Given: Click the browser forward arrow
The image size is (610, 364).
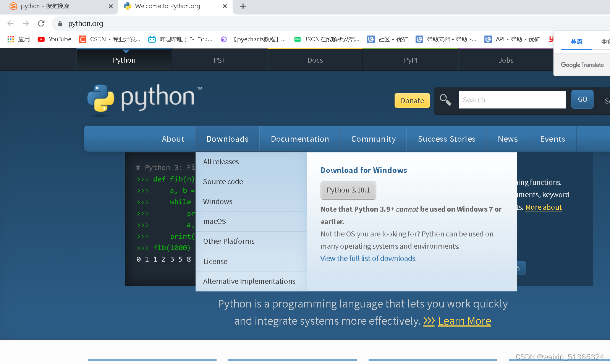Looking at the screenshot, I should 26,23.
